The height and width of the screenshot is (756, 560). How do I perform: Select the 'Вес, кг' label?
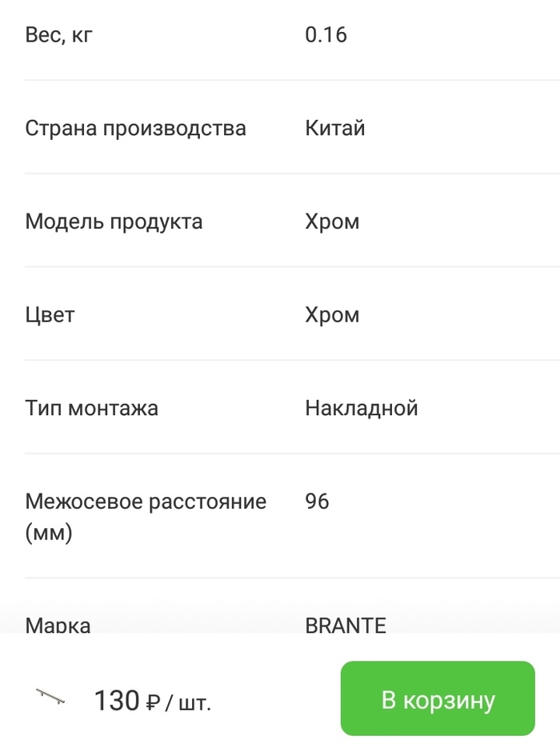click(x=58, y=35)
